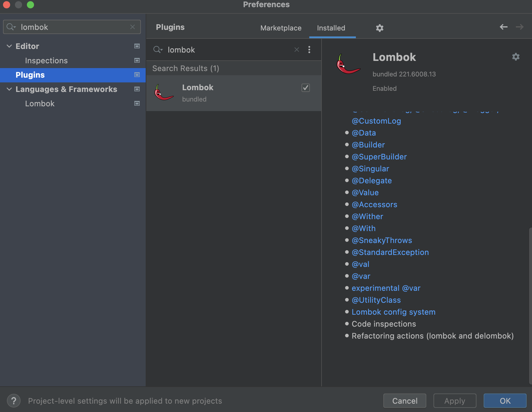Image resolution: width=532 pixels, height=412 pixels.
Task: Click project icon beside Languages & Frameworks
Action: pos(137,89)
